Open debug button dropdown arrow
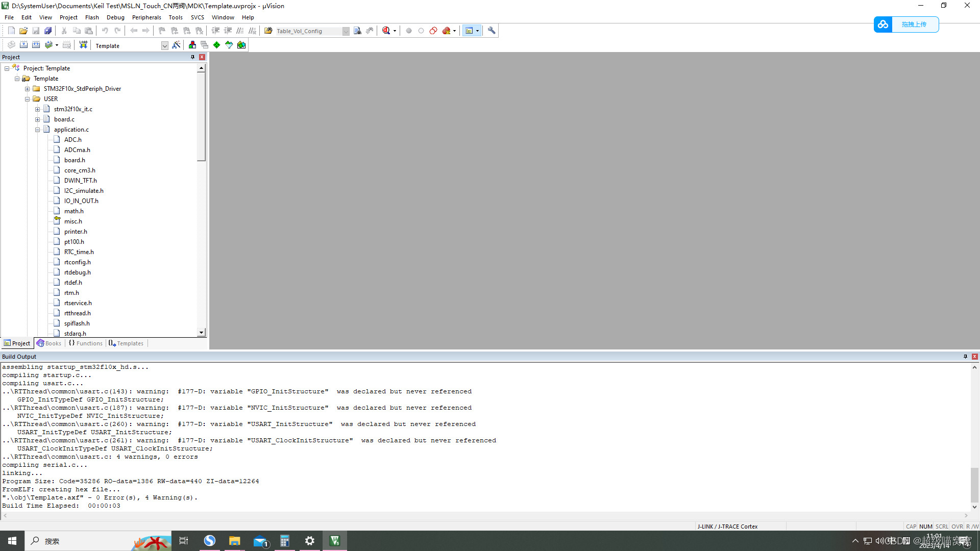 395,31
